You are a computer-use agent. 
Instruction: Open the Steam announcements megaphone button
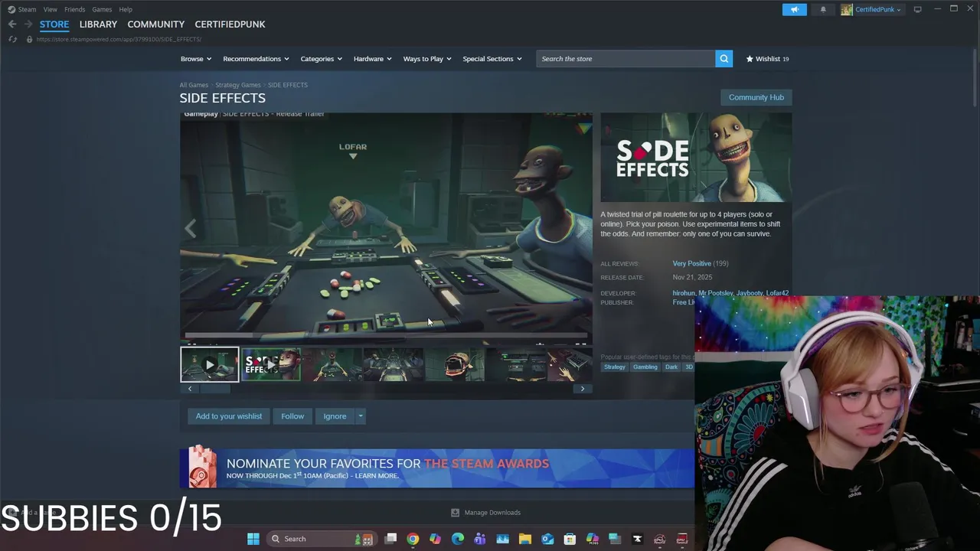pyautogui.click(x=794, y=9)
